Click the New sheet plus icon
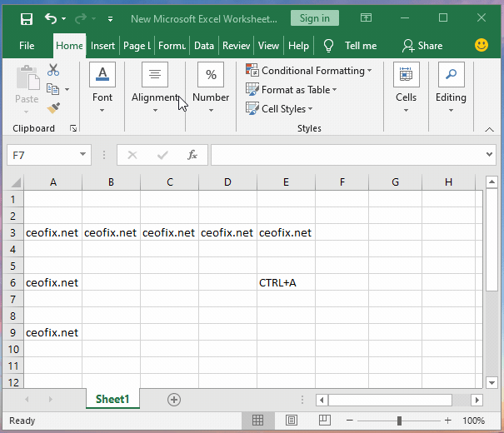 tap(174, 400)
